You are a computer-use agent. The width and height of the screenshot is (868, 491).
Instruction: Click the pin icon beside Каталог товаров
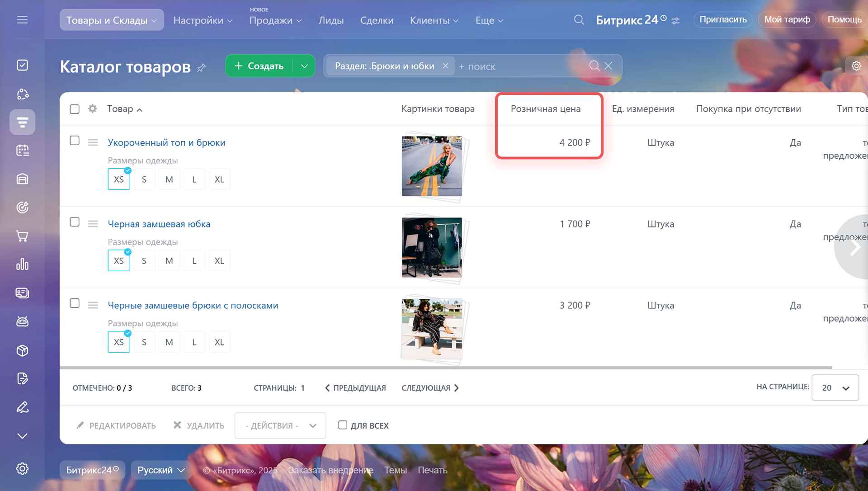point(202,68)
